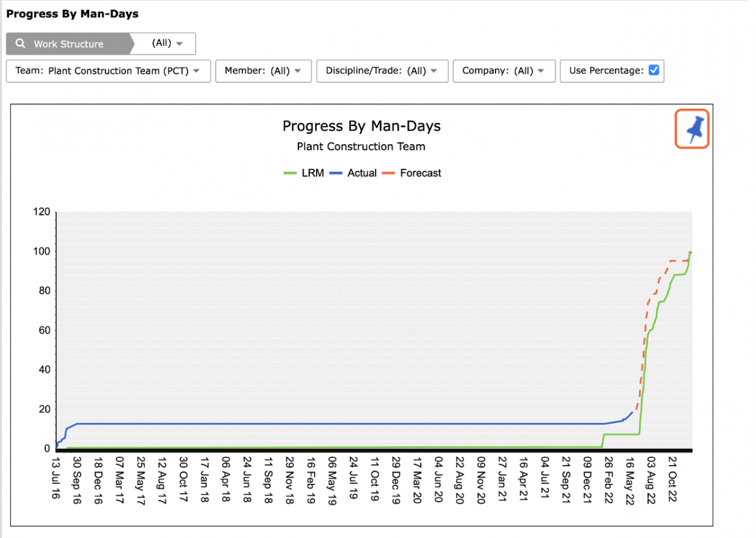Click the orange Forecast legend color line
The image size is (756, 538).
[388, 173]
